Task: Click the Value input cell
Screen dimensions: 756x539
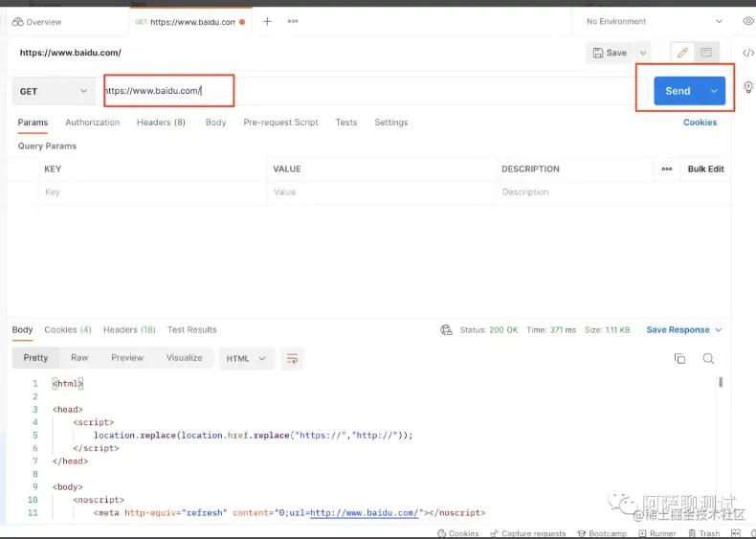Action: pos(381,192)
